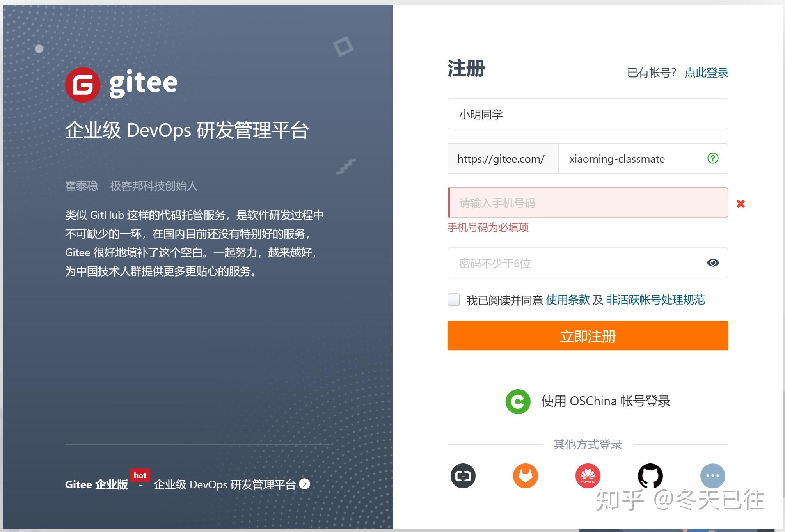Open the 非活跃帐号处理规范 link

click(655, 300)
